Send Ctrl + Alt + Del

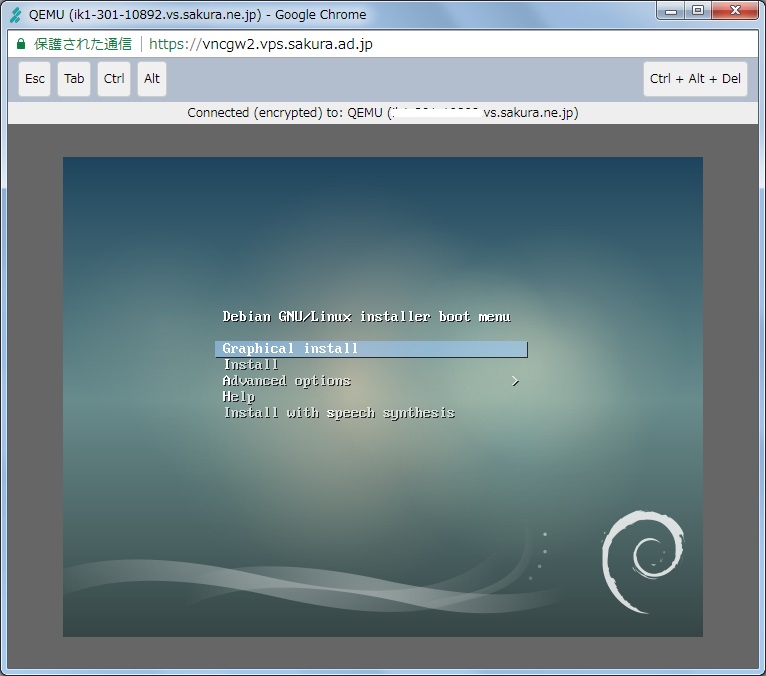point(695,79)
